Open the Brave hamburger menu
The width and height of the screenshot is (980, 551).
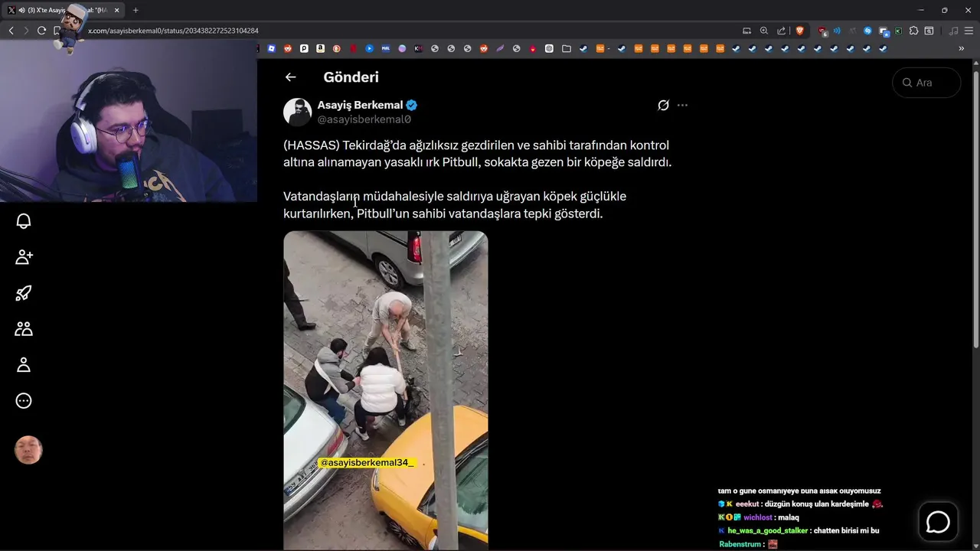tap(969, 31)
